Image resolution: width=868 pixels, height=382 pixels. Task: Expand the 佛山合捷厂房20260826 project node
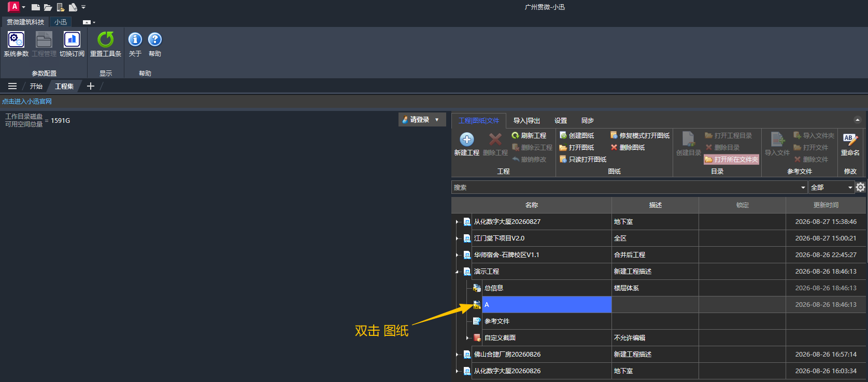(457, 355)
